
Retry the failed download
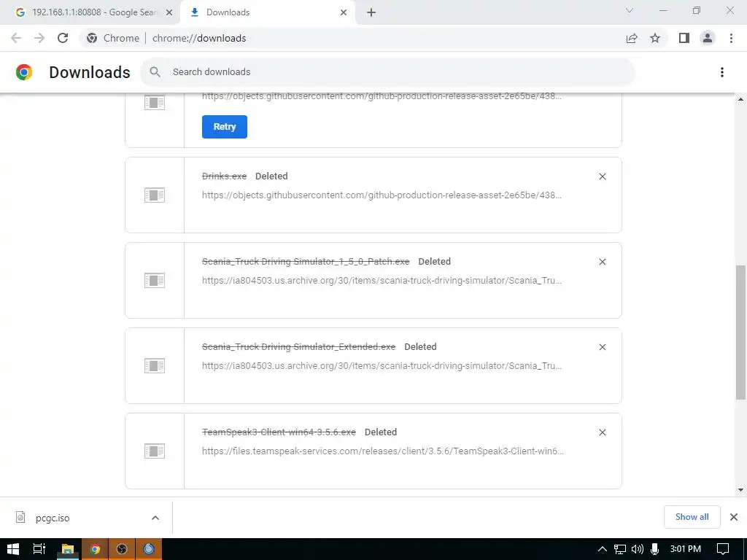(225, 127)
